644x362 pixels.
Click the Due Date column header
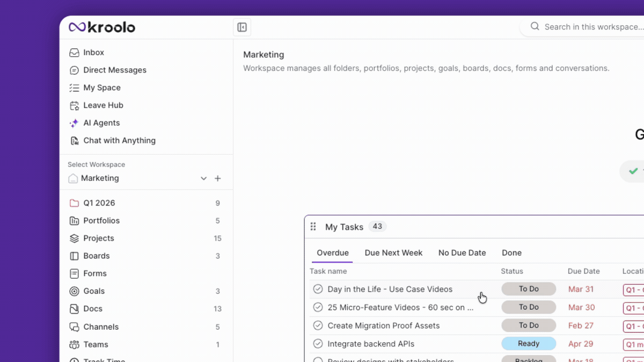click(x=584, y=271)
